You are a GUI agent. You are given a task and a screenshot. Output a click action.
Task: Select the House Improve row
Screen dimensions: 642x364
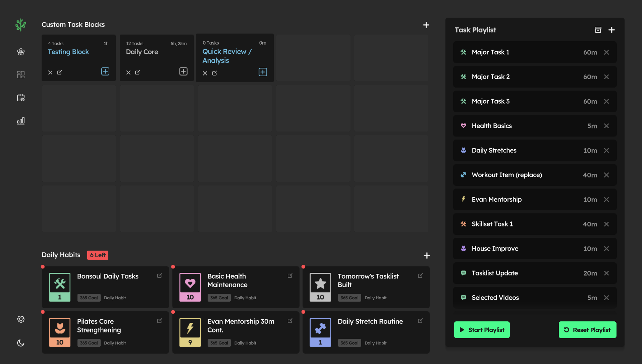pos(535,249)
